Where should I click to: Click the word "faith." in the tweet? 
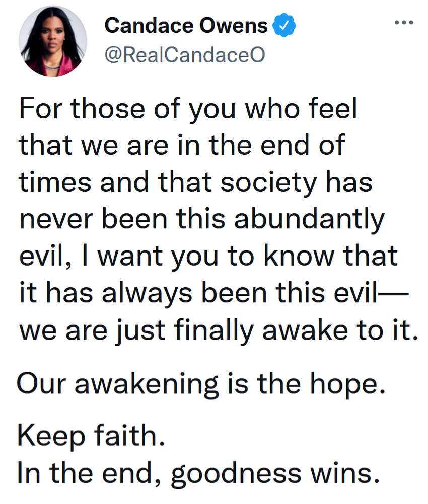[x=130, y=435]
